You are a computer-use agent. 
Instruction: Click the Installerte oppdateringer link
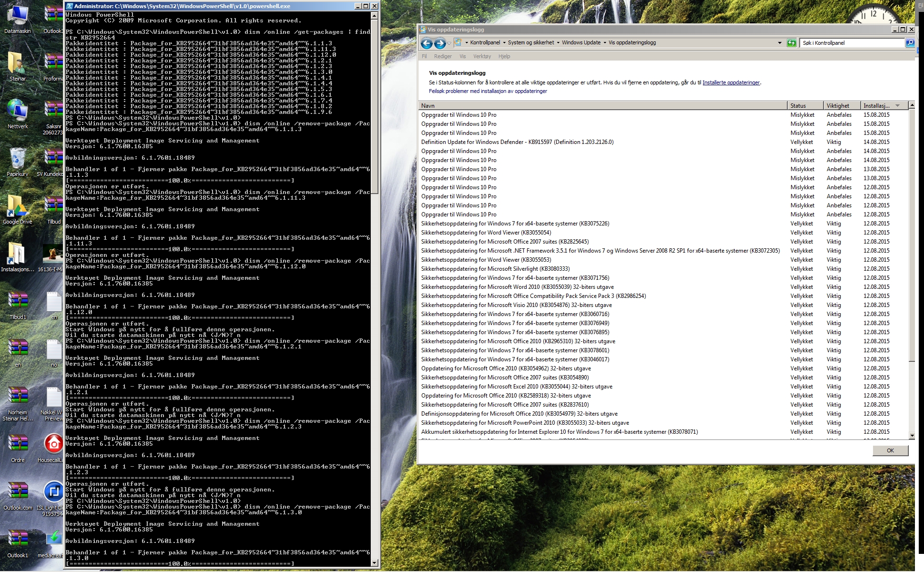point(731,82)
